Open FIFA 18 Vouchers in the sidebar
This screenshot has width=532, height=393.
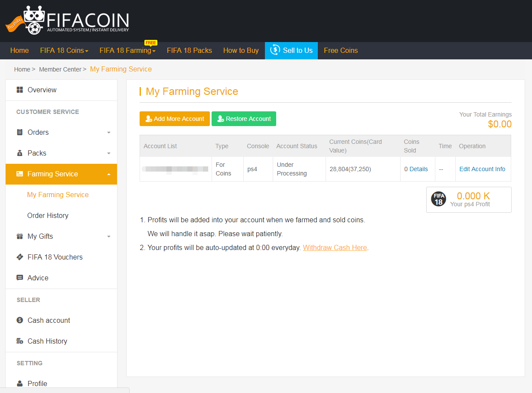61,257
